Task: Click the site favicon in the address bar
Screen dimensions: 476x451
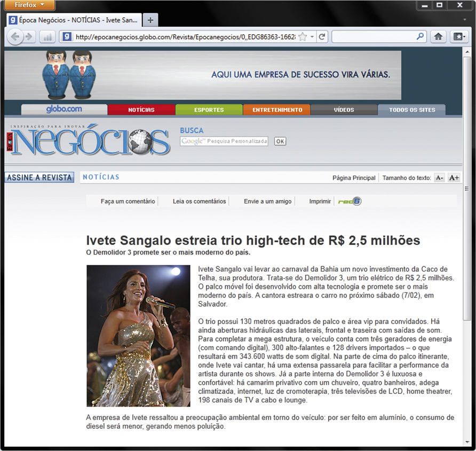Action: [67, 37]
